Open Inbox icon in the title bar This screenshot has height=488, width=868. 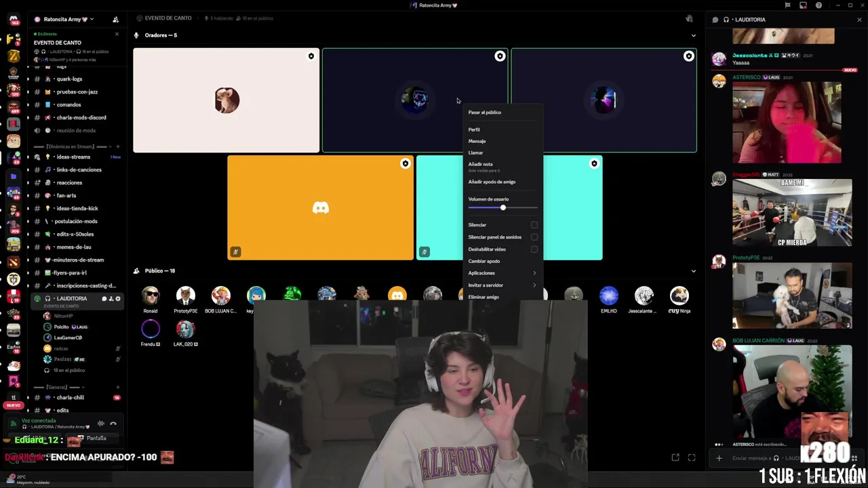[x=803, y=5]
